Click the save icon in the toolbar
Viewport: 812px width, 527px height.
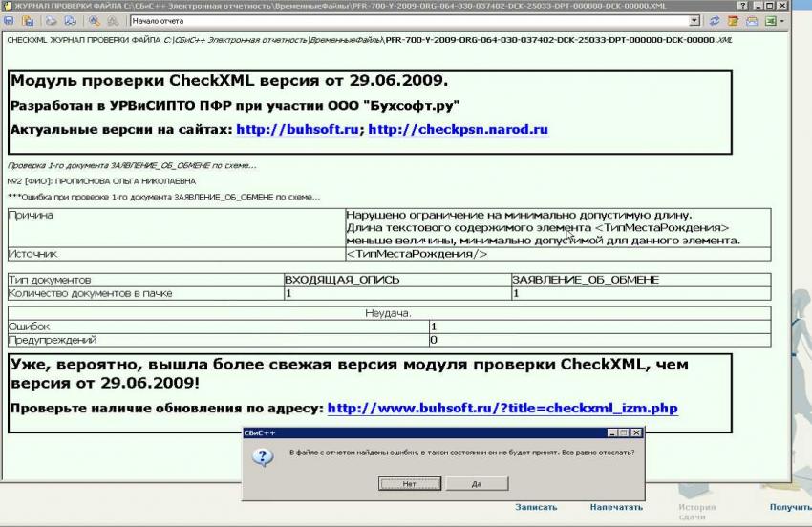click(x=11, y=20)
